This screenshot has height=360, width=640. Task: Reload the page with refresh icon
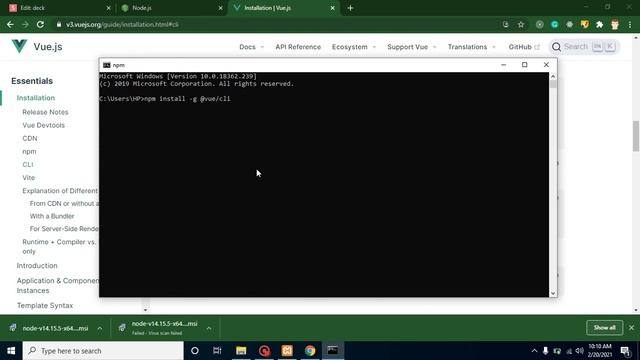tap(40, 24)
